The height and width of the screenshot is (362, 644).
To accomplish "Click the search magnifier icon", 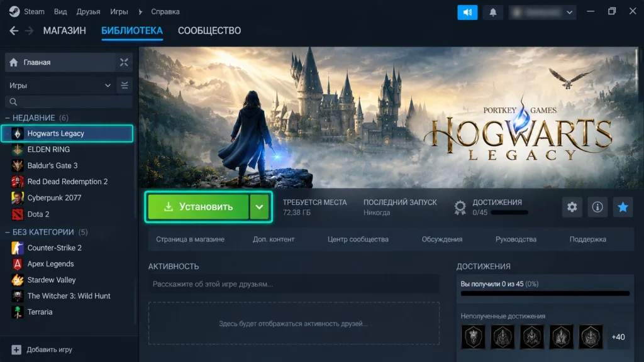I will point(13,102).
